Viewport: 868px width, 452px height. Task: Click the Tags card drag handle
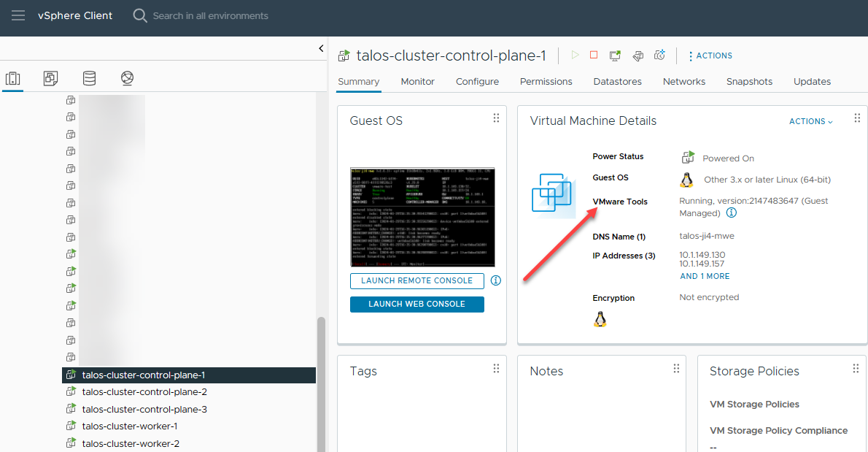tap(496, 368)
